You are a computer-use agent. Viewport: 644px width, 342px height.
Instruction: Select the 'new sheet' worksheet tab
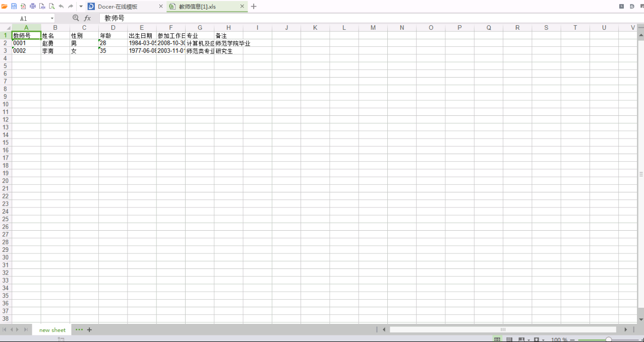coord(52,330)
